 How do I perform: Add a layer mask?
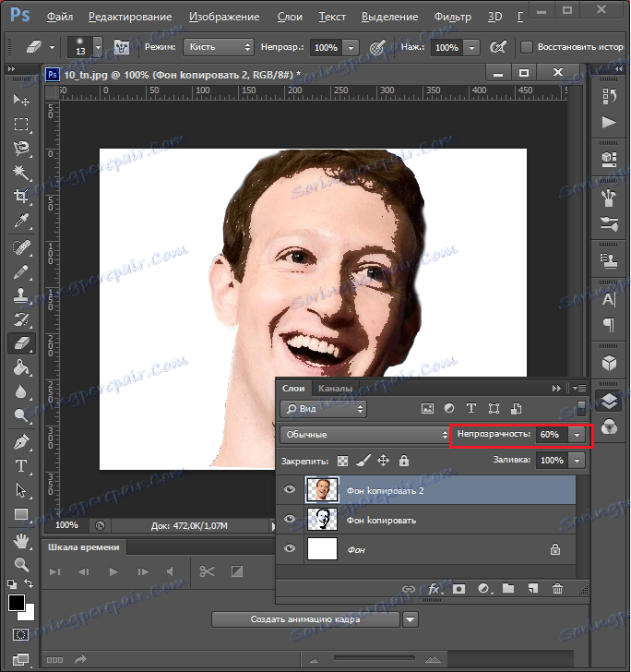pos(458,589)
